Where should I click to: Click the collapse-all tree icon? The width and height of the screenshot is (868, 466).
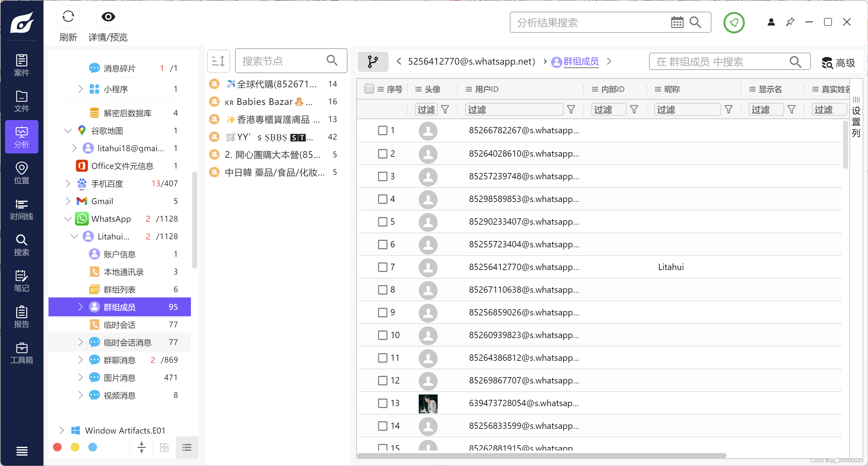click(141, 447)
